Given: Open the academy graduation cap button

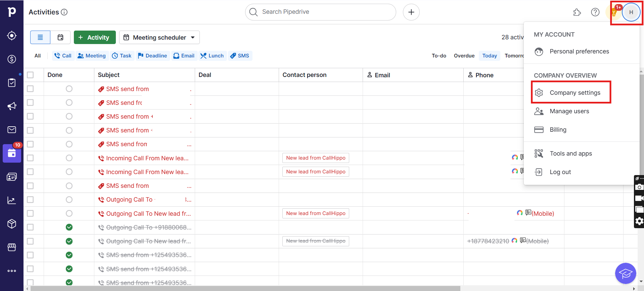Looking at the screenshot, I should point(626,273).
